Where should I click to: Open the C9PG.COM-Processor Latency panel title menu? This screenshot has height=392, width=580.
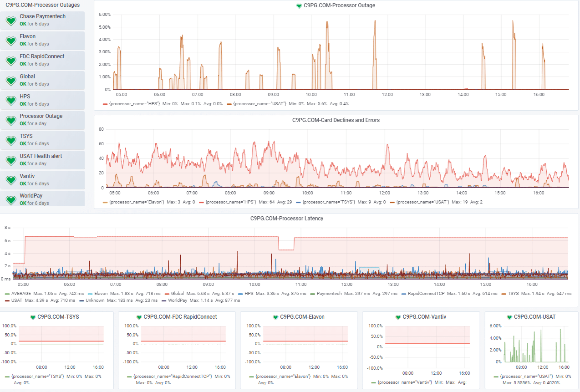click(x=287, y=219)
